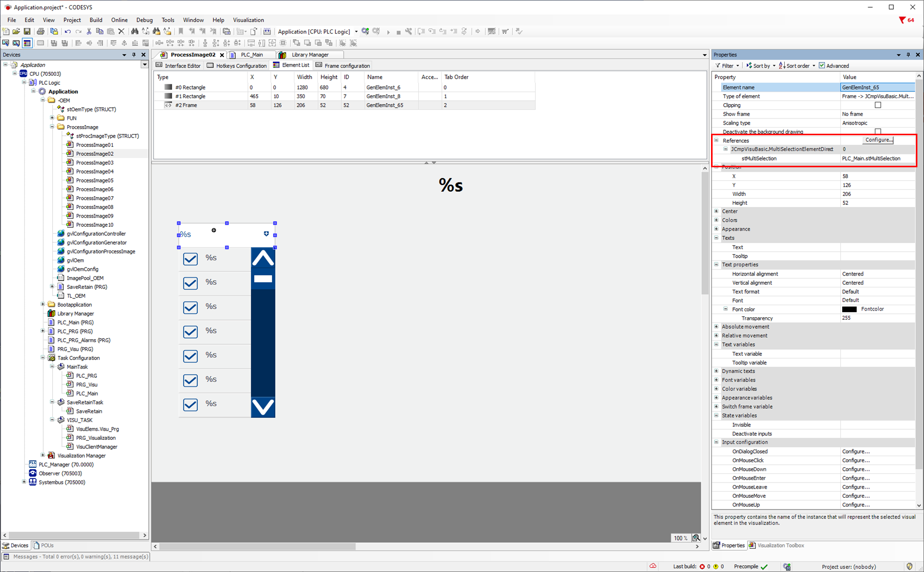This screenshot has height=572, width=924.
Task: Open the Visualization menu
Action: point(248,20)
